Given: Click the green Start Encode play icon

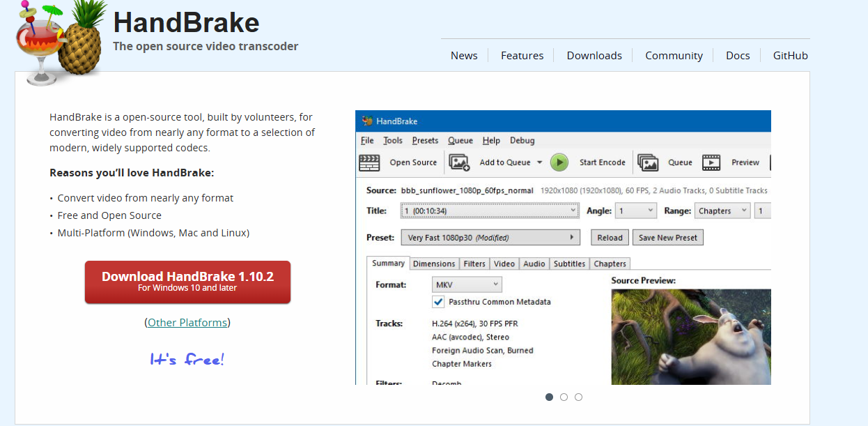Looking at the screenshot, I should point(559,162).
